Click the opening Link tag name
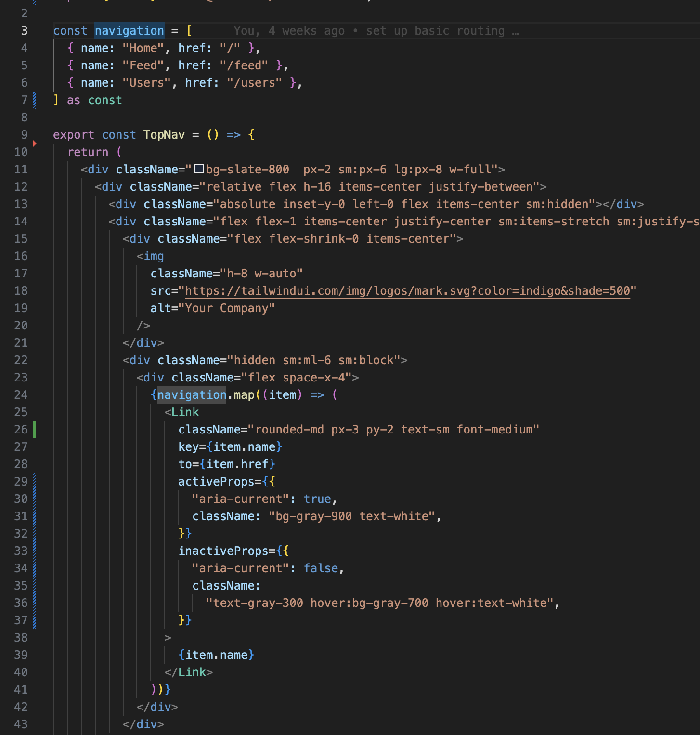700x735 pixels. [x=185, y=412]
